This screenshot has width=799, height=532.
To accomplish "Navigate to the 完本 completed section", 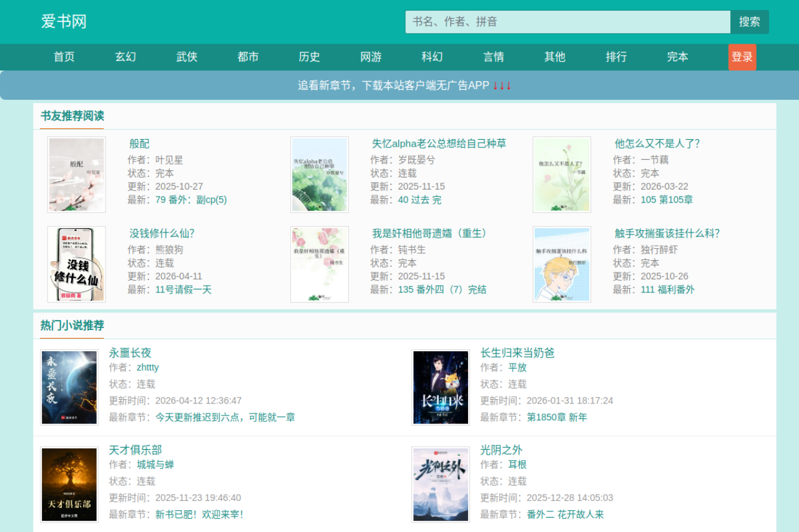I will 677,57.
